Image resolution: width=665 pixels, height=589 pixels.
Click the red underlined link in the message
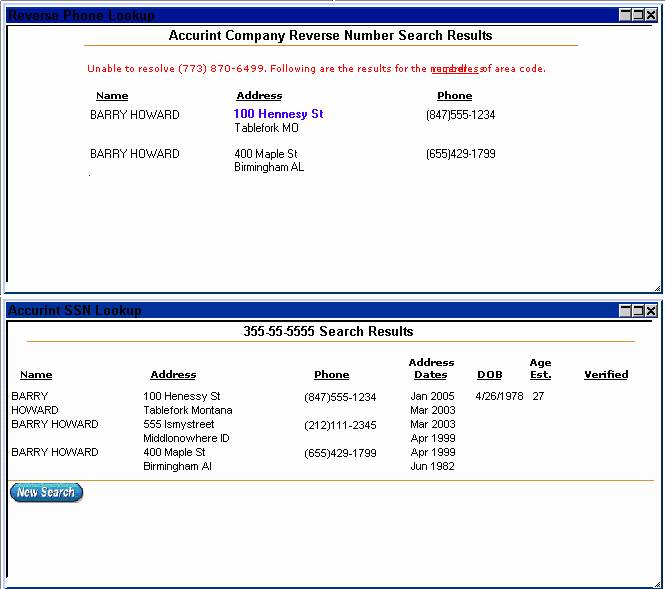[455, 69]
